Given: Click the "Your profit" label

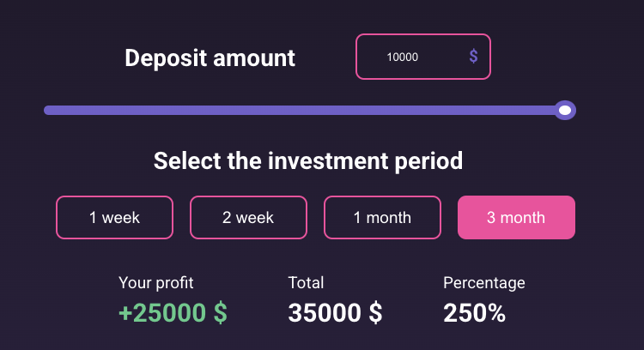Looking at the screenshot, I should (x=155, y=283).
